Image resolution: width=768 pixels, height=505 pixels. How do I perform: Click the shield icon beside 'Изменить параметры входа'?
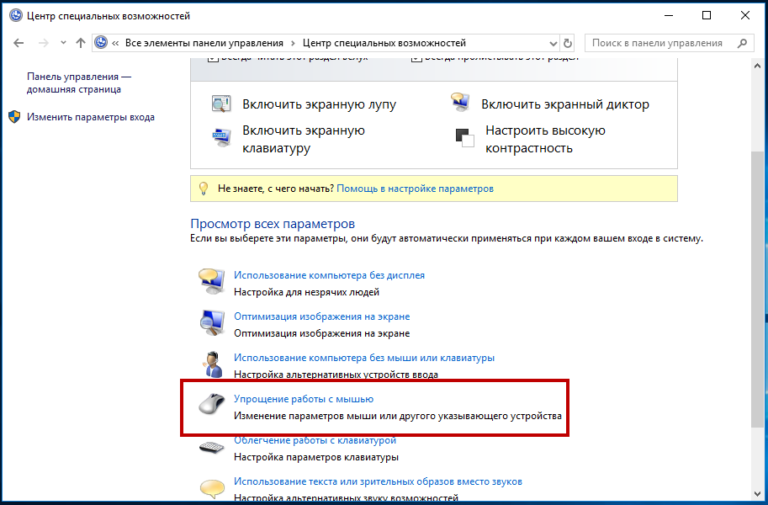[14, 117]
